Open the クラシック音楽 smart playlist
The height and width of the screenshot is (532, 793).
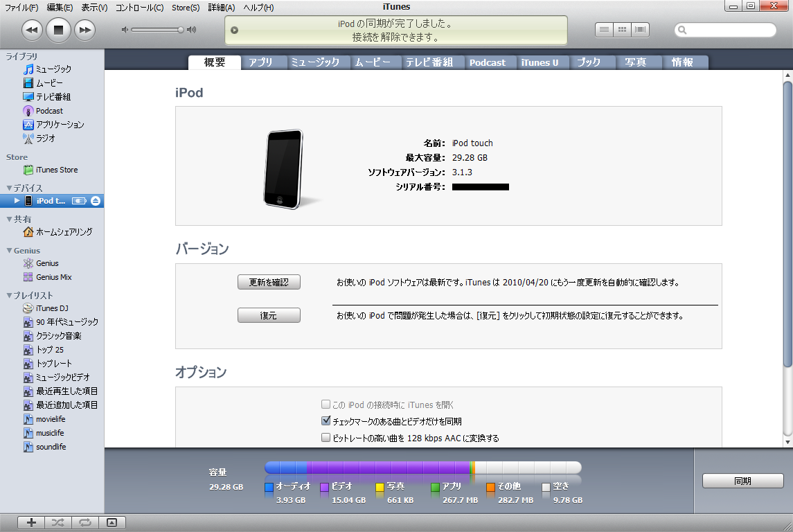point(52,336)
